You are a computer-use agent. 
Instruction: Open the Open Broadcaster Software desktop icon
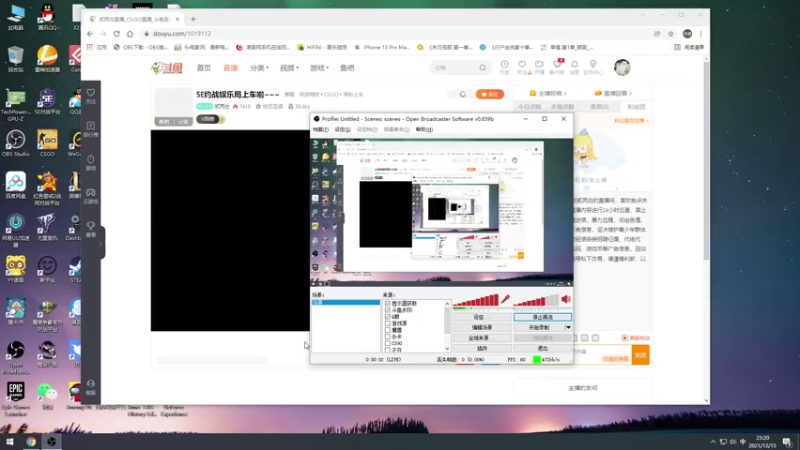[15, 357]
